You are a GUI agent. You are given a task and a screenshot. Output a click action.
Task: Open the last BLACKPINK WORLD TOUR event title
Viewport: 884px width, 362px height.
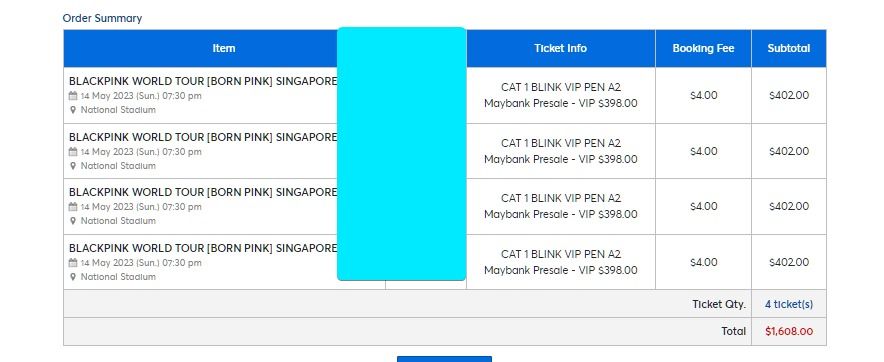[x=203, y=248]
